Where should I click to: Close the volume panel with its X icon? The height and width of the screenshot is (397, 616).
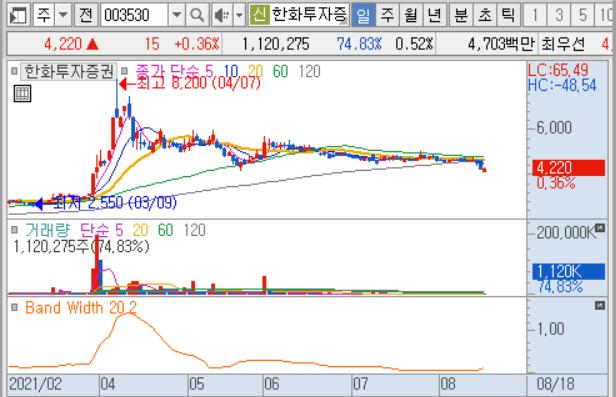[600, 227]
